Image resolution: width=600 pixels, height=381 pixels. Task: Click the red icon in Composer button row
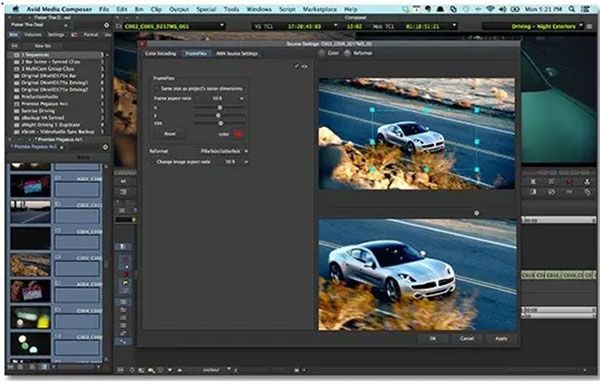(x=569, y=181)
